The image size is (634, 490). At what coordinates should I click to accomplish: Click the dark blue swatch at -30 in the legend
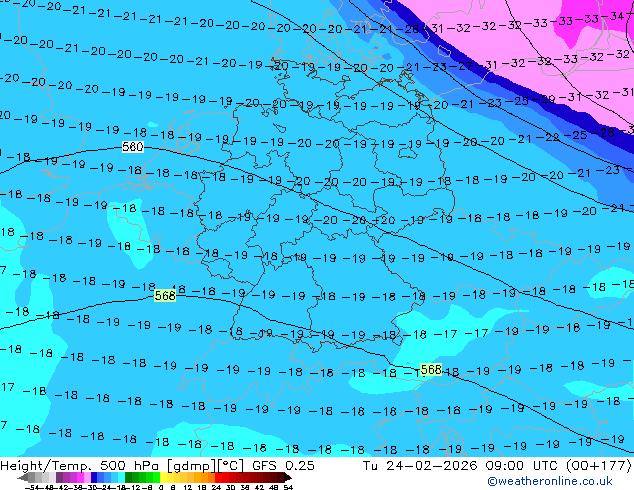[x=94, y=477]
